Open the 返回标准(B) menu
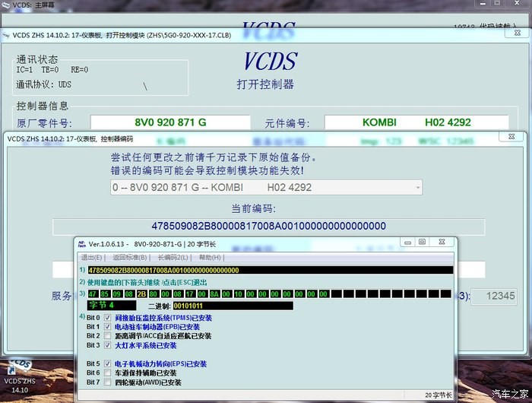The height and width of the screenshot is (403, 532). coord(128,258)
